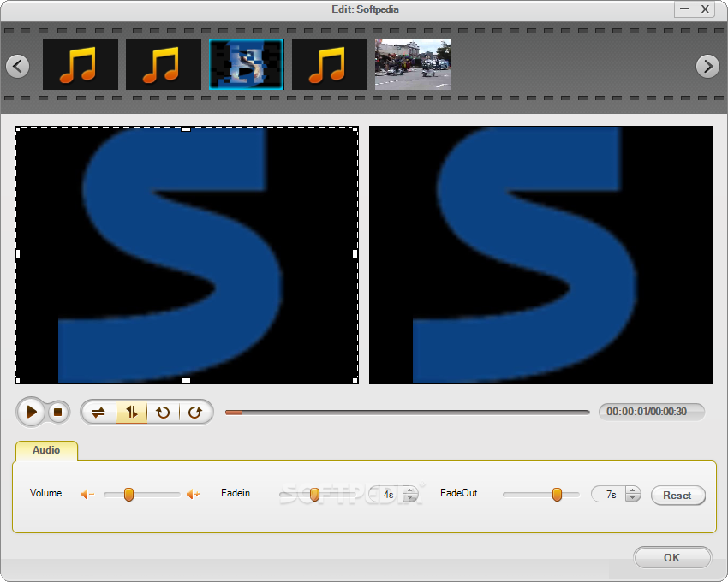This screenshot has height=582, width=728.
Task: Decrease Fadein seconds with down arrow
Action: (410, 498)
